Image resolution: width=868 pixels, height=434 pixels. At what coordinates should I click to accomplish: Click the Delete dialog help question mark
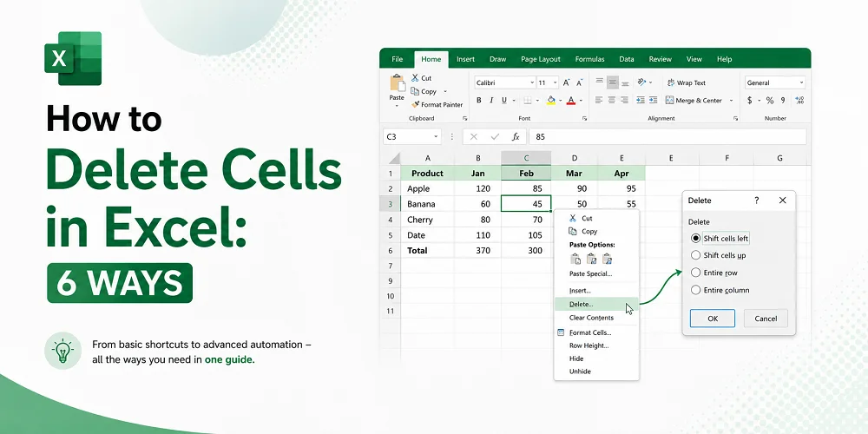[x=757, y=201]
